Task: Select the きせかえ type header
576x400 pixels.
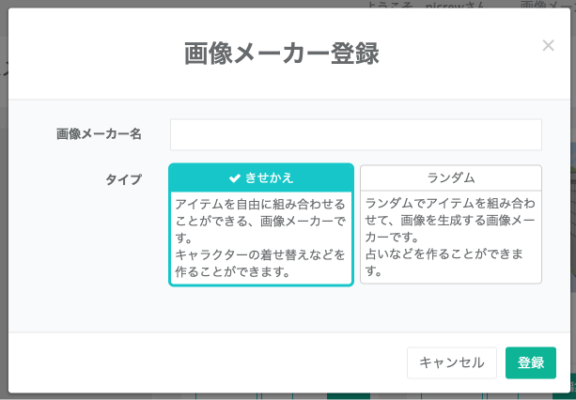Action: (261, 178)
